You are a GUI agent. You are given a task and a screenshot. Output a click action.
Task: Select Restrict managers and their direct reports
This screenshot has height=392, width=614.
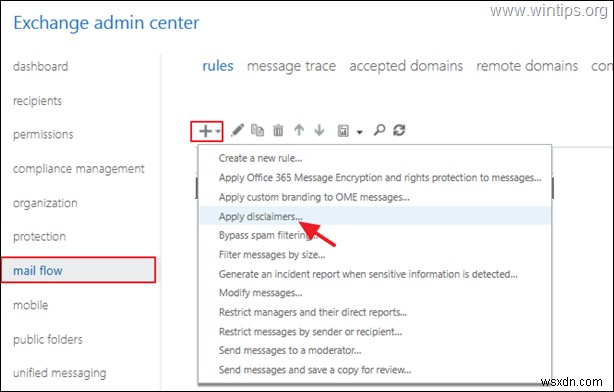point(313,313)
